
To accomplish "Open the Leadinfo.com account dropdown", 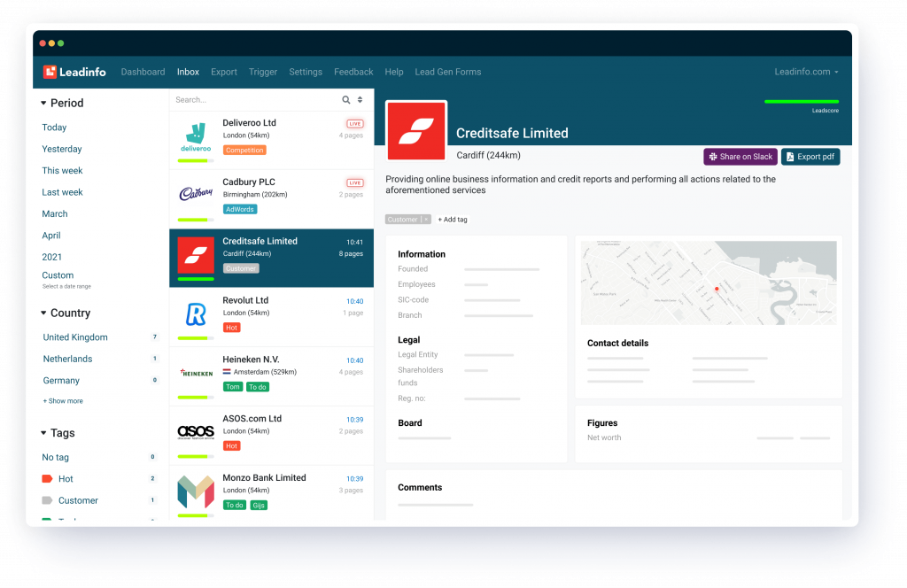I will click(x=806, y=72).
